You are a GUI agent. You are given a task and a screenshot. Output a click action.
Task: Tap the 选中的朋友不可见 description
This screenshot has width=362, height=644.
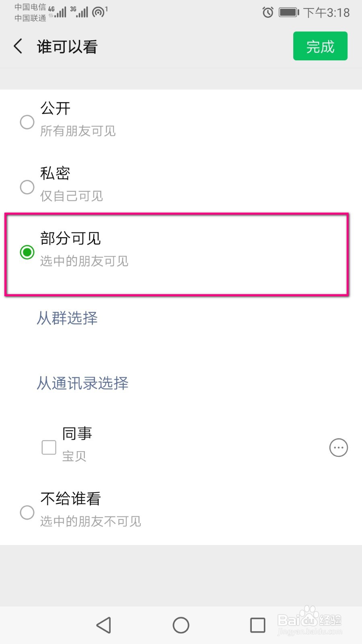click(x=90, y=521)
